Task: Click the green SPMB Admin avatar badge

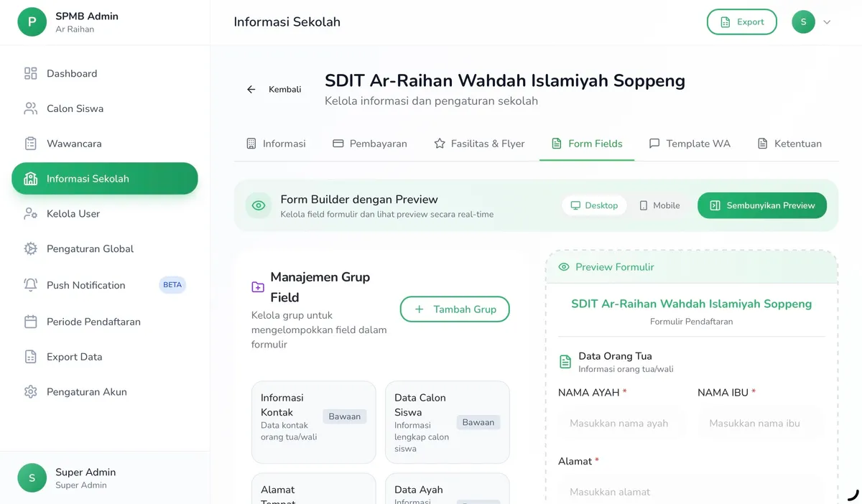Action: (x=32, y=22)
